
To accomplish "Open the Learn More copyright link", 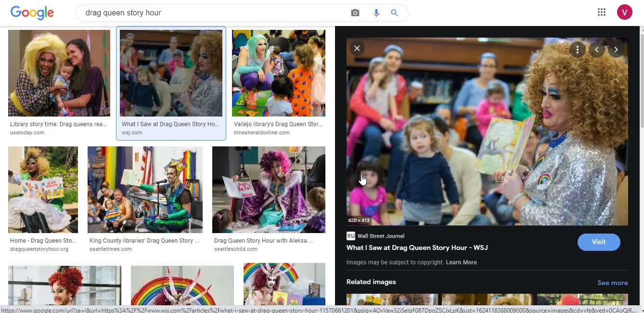I will pos(461,262).
